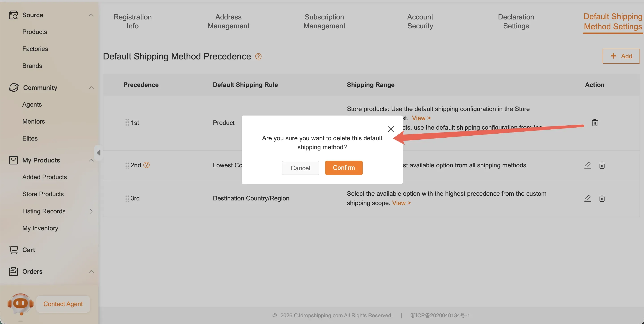Open View link in Destination Country/Region row
The height and width of the screenshot is (324, 644).
(x=401, y=203)
